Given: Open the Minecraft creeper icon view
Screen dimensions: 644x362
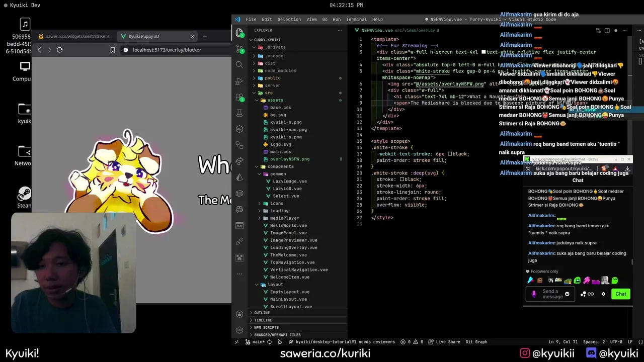Looking at the screenshot, I should point(239,258).
